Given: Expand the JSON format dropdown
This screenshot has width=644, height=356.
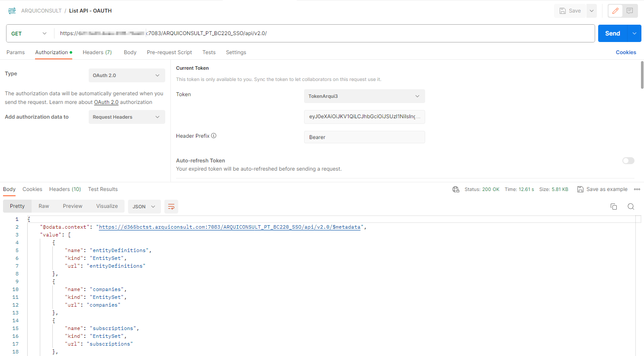Looking at the screenshot, I should pos(144,207).
